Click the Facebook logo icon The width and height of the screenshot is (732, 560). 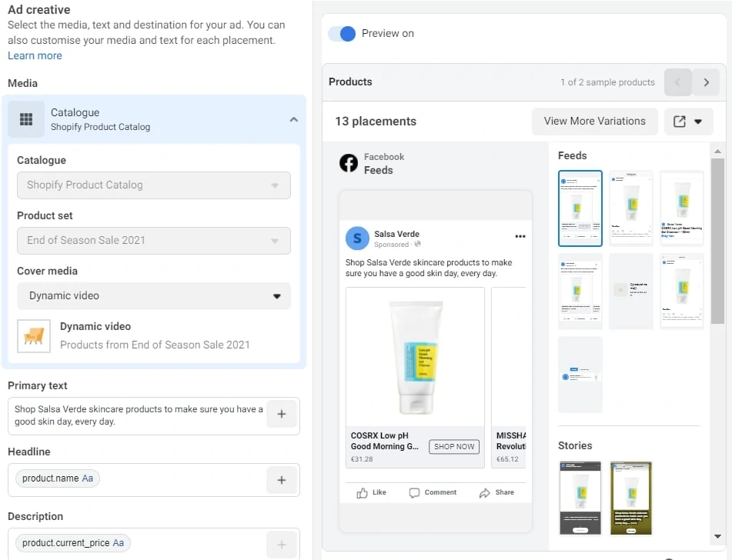[349, 163]
